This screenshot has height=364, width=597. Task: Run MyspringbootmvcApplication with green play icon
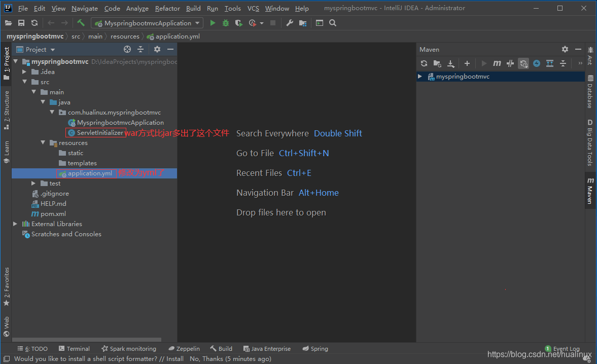click(x=213, y=23)
